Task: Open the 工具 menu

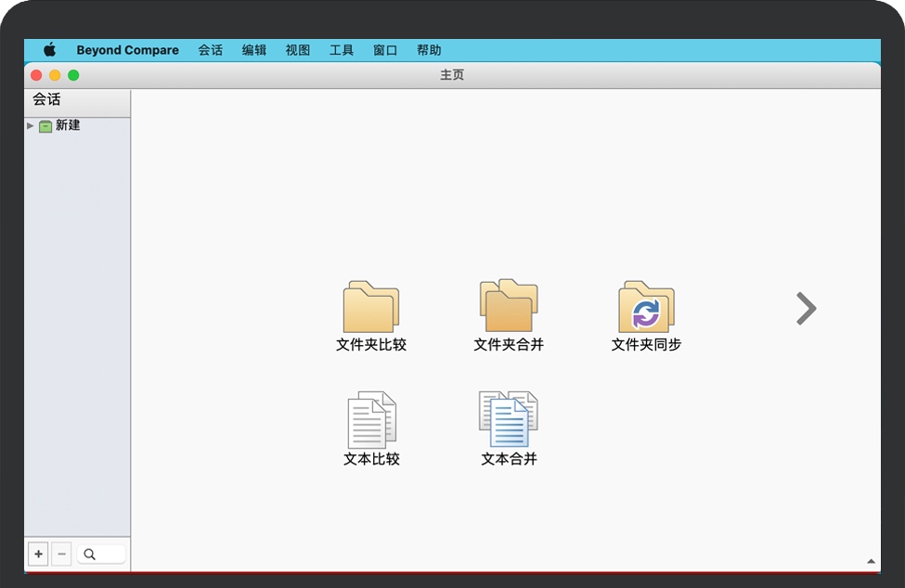Action: coord(342,50)
